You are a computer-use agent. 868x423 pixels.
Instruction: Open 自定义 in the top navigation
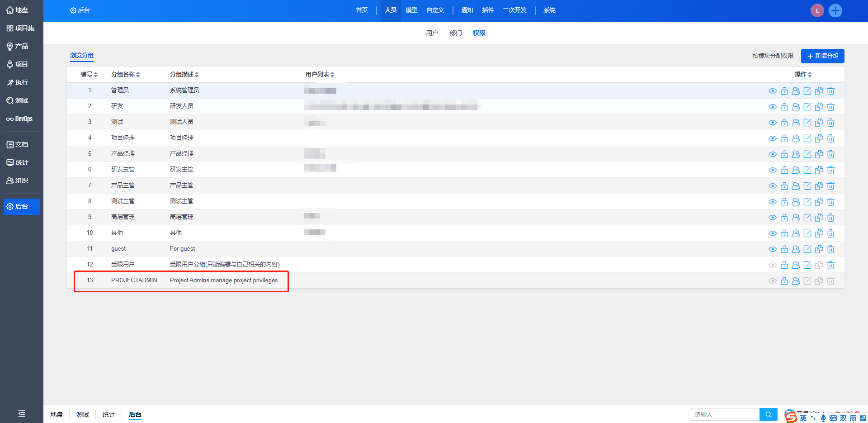pos(435,10)
